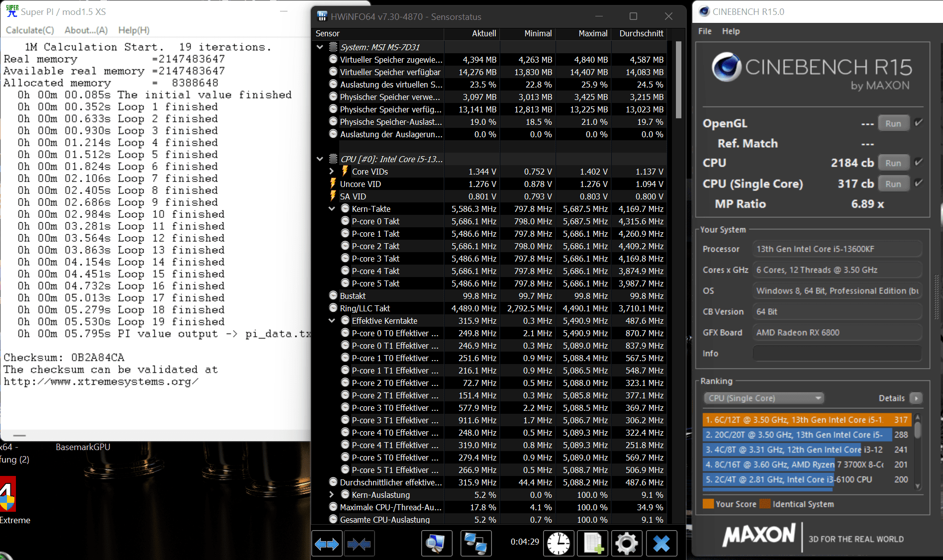Click Durchschnittlicher effektiver Takt sensor icon
Screen dimensions: 943x560
click(x=333, y=482)
